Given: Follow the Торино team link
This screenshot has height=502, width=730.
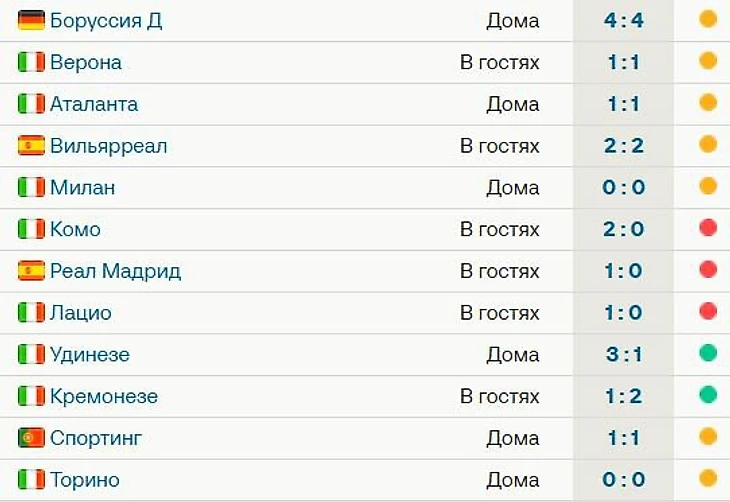Looking at the screenshot, I should coord(85,480).
